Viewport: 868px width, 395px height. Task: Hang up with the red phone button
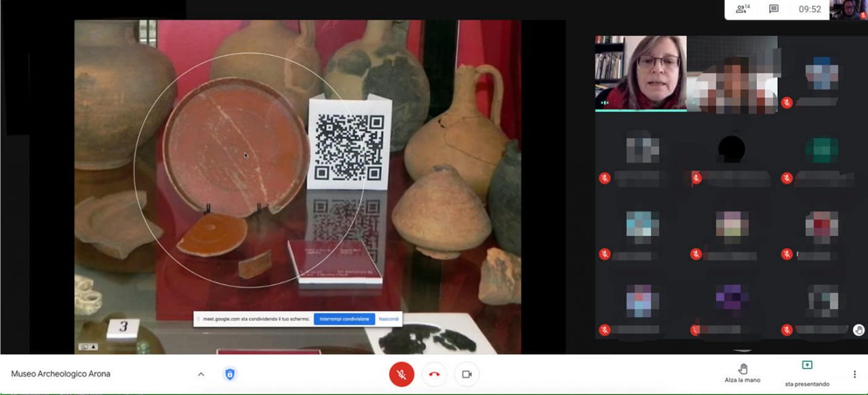[434, 374]
